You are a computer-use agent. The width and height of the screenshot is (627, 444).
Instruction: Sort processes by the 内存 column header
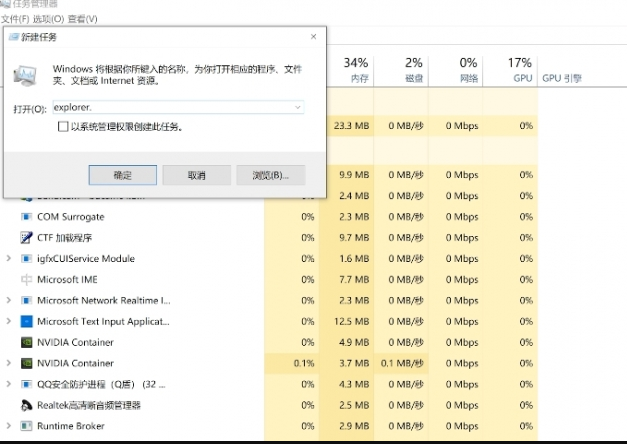pos(359,70)
